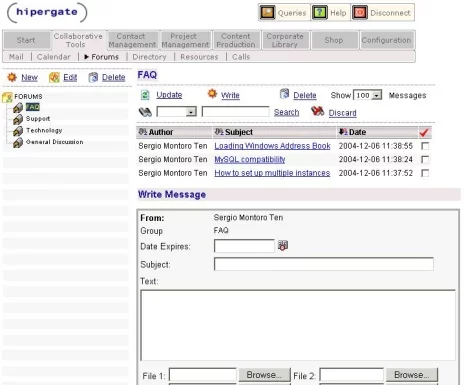
Task: Open the Mail submenu item
Action: (x=16, y=57)
